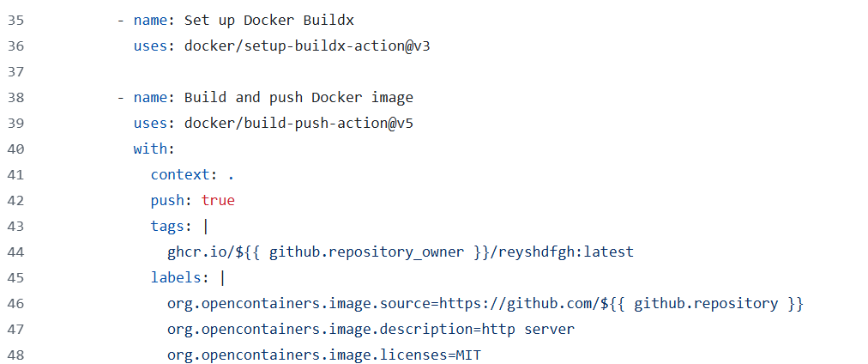The height and width of the screenshot is (364, 868).
Task: Click the image.description=http server line
Action: tap(371, 330)
